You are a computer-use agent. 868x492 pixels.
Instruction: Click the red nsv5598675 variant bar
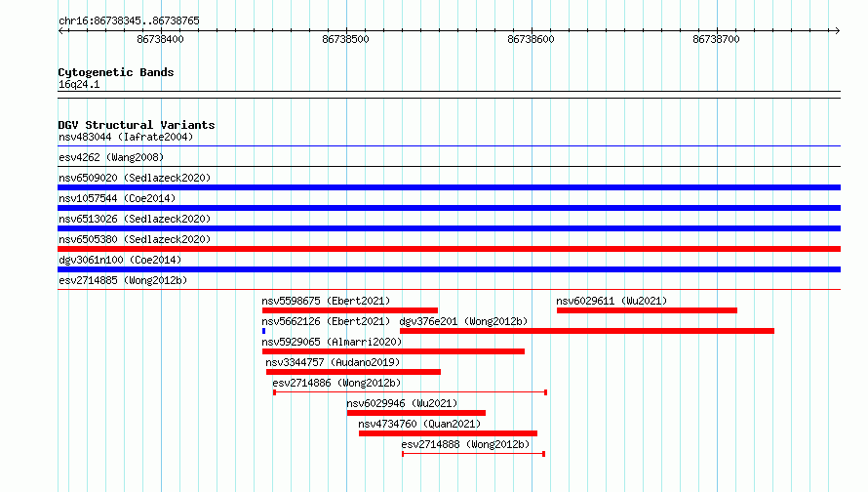tap(350, 310)
